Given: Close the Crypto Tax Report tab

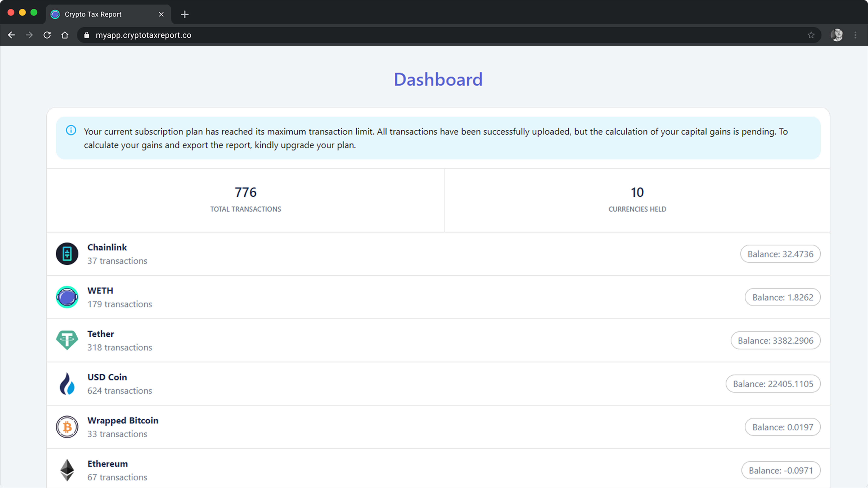Looking at the screenshot, I should 161,14.
